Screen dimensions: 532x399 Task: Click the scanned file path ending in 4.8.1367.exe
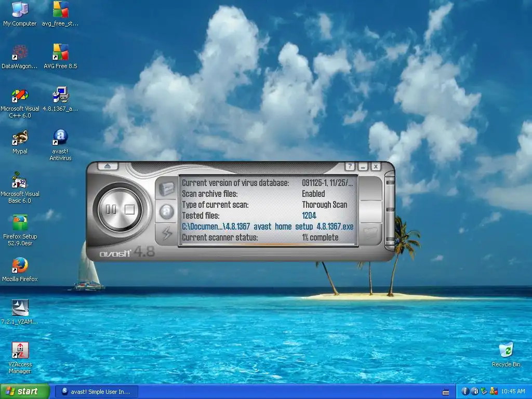pos(268,227)
